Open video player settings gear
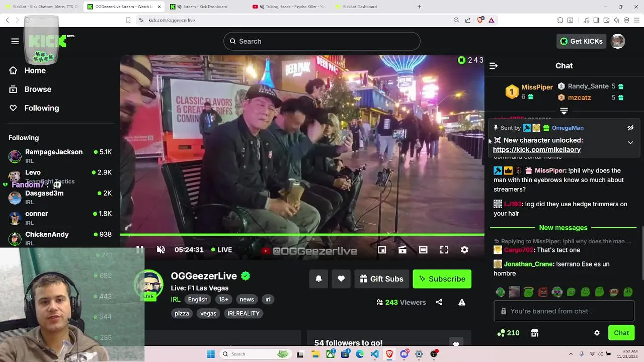The width and height of the screenshot is (644, 362). click(x=464, y=249)
